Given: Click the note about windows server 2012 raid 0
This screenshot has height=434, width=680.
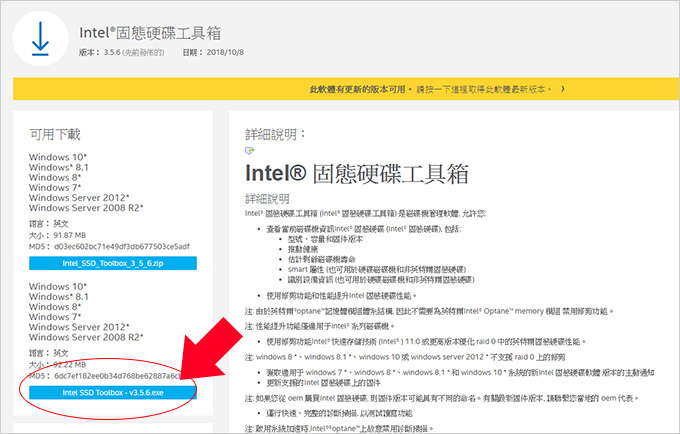Looking at the screenshot, I should click(x=405, y=357).
